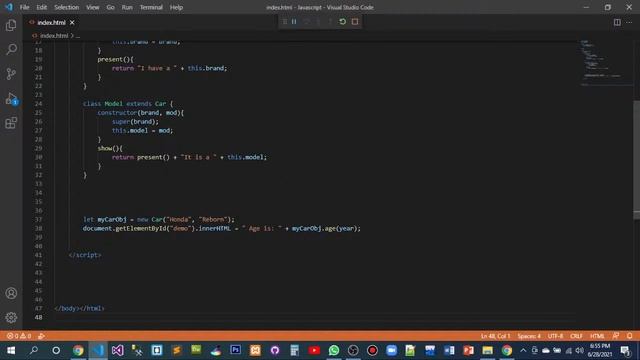Click line number 24 in gutter
This screenshot has width=640, height=360.
38,104
